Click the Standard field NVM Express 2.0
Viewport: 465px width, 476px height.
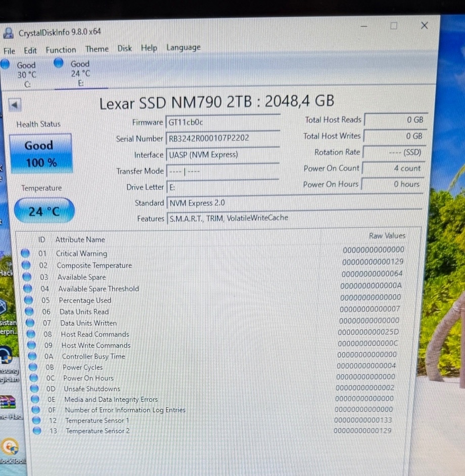[x=294, y=202]
